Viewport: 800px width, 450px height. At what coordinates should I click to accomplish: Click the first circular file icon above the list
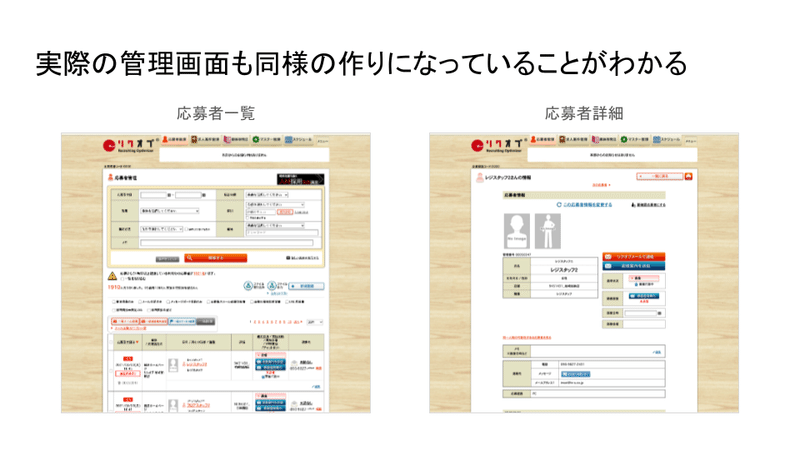coord(248,286)
